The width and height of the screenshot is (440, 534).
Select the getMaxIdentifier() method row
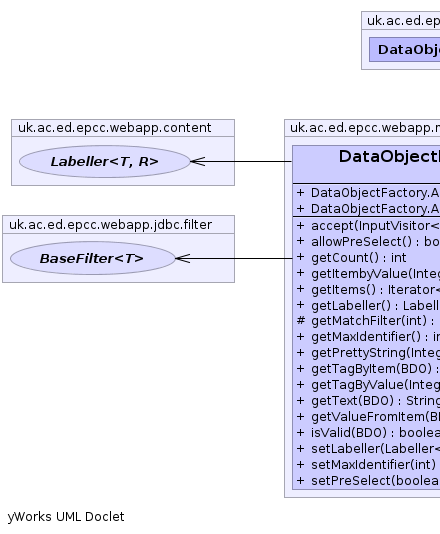tap(366, 337)
